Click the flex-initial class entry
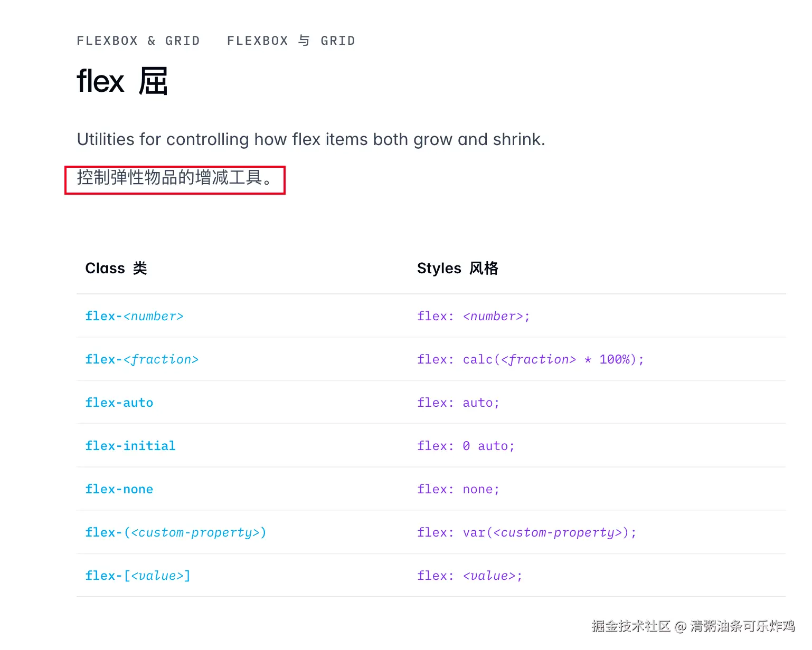 coord(130,446)
